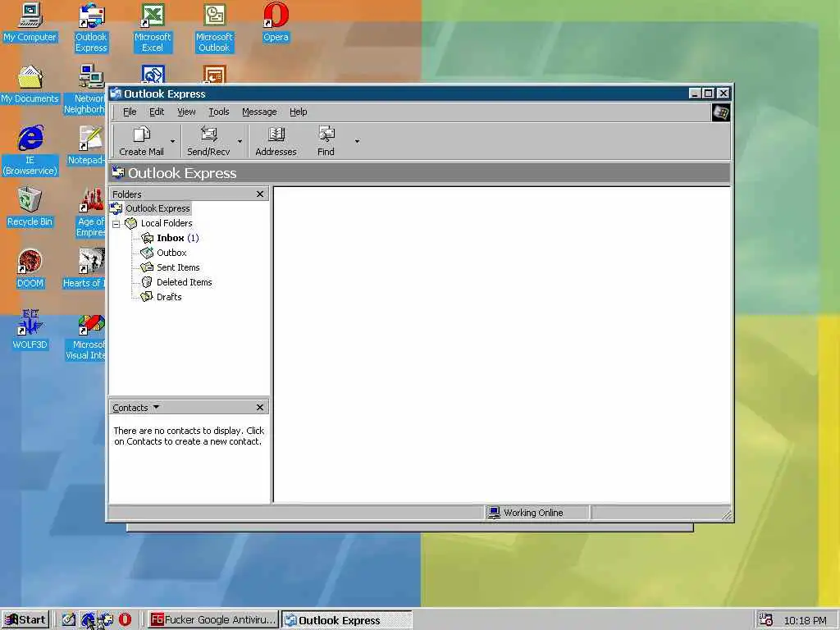The height and width of the screenshot is (630, 840).
Task: Click the Outlook Express root icon in tree
Action: point(116,208)
